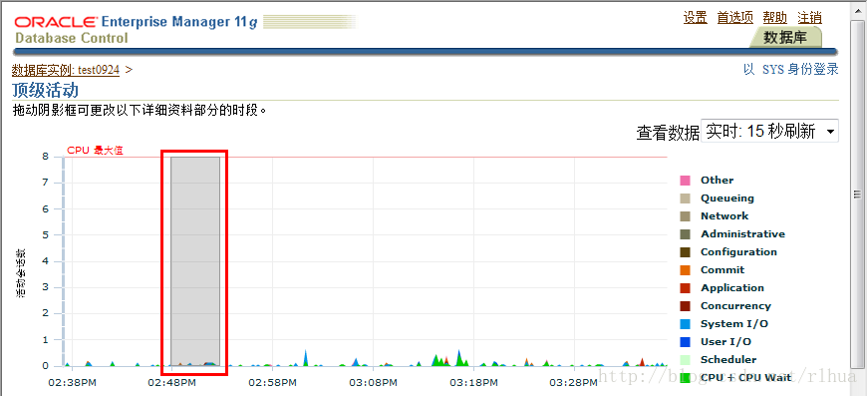This screenshot has height=396, width=868.
Task: Click the 02:58PM time axis label
Action: click(x=272, y=383)
